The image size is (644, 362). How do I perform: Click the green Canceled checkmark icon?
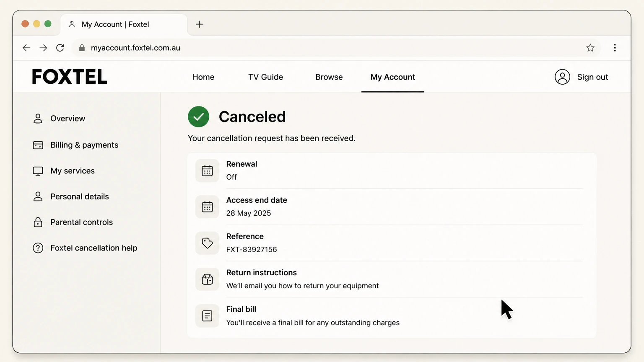click(198, 116)
